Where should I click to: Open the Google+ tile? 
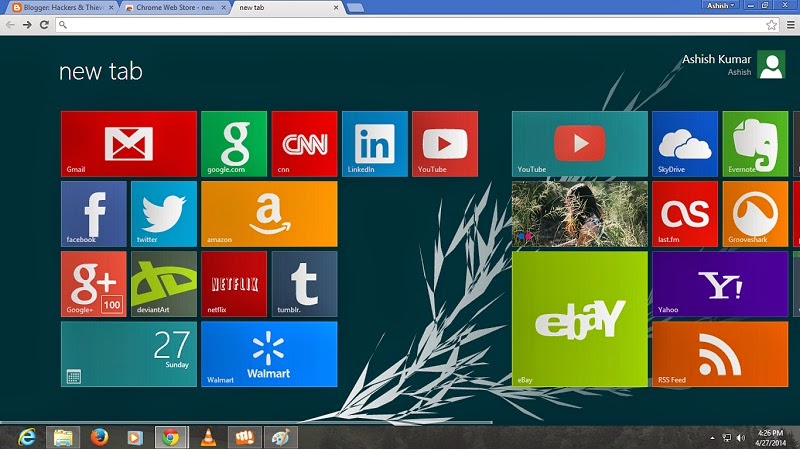[x=94, y=284]
